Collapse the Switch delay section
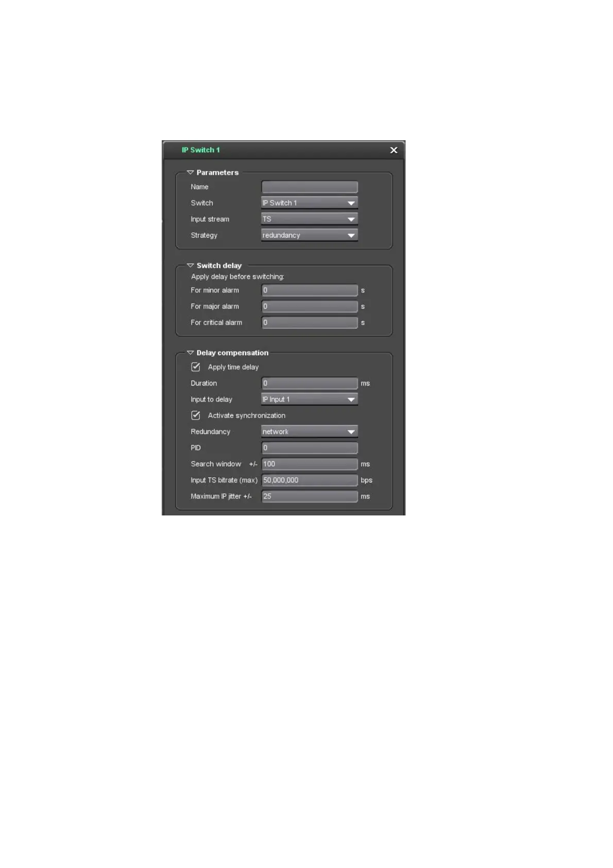The image size is (613, 868). 190,265
